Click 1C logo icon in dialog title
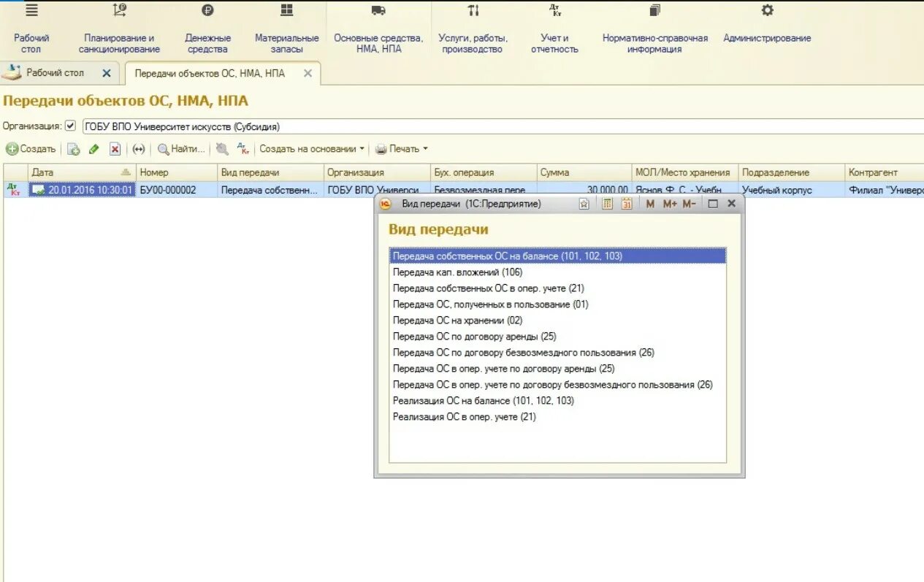Screen dimensions: 924x582 386,204
